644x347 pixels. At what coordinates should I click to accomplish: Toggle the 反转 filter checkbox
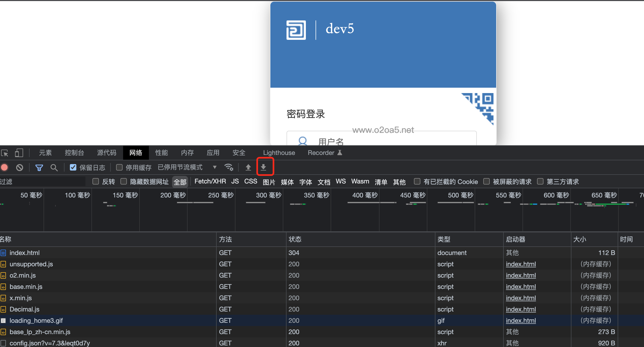(x=95, y=181)
